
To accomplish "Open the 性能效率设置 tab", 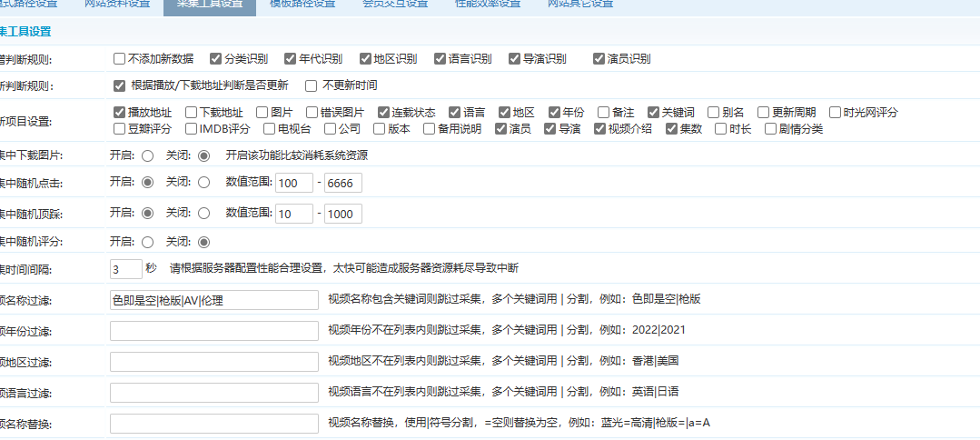I will click(x=488, y=5).
